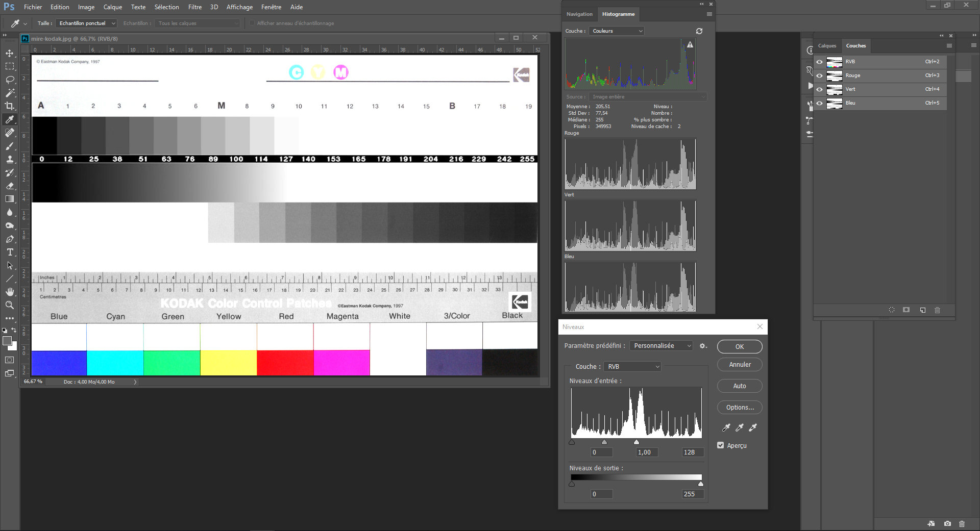The width and height of the screenshot is (980, 531).
Task: Open the Niveaux Couche RVB dropdown
Action: (x=632, y=367)
